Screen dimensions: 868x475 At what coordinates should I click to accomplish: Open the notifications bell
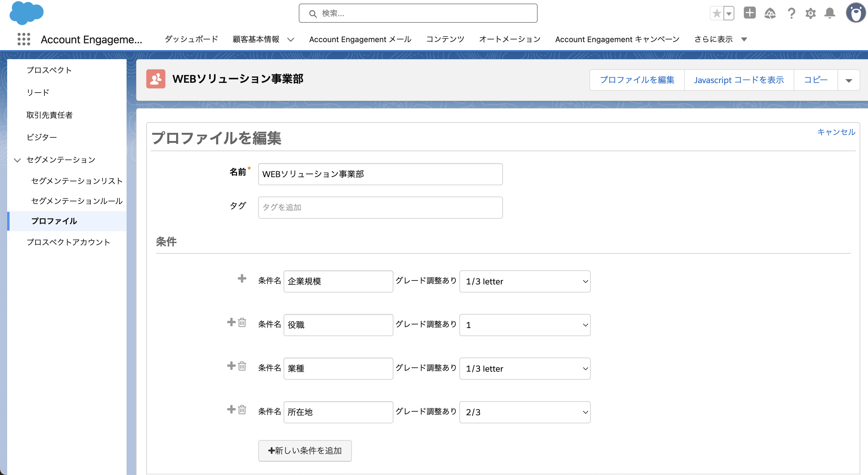(829, 13)
